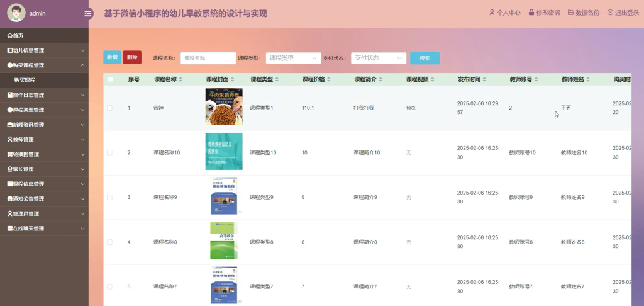
Task: Click the home icon beside 首页
Action: (x=10, y=36)
